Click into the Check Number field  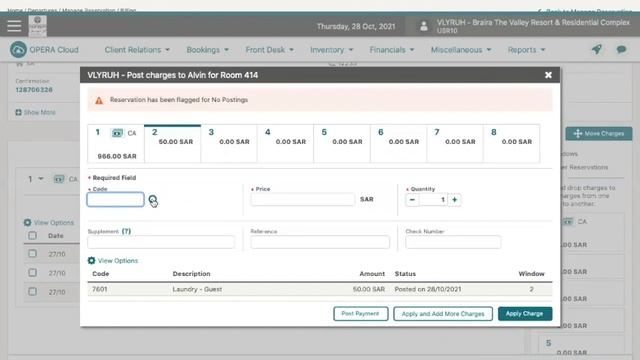pyautogui.click(x=453, y=242)
